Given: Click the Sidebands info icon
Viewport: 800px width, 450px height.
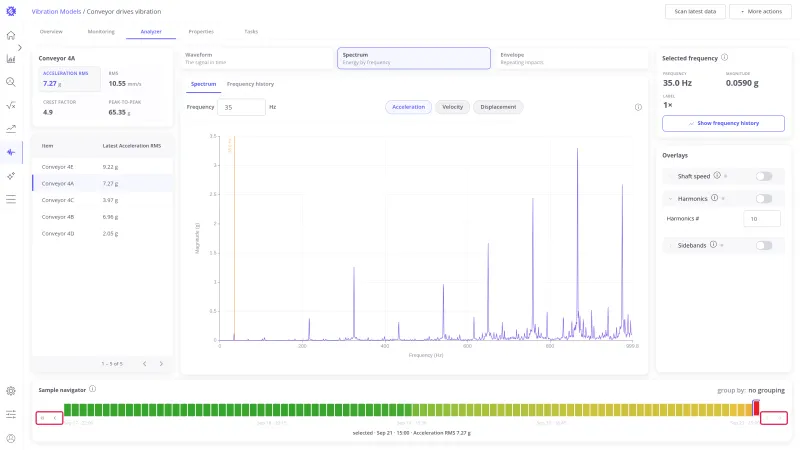Looking at the screenshot, I should click(713, 245).
